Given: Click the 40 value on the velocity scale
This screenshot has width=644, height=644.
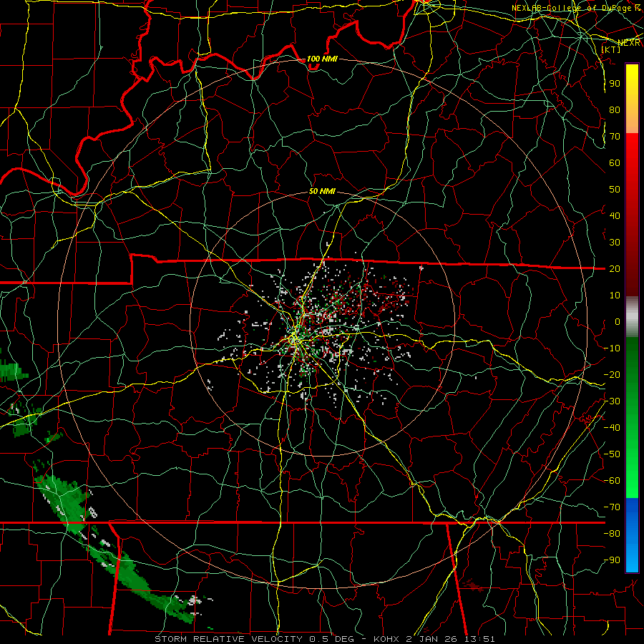Looking at the screenshot, I should tap(615, 216).
